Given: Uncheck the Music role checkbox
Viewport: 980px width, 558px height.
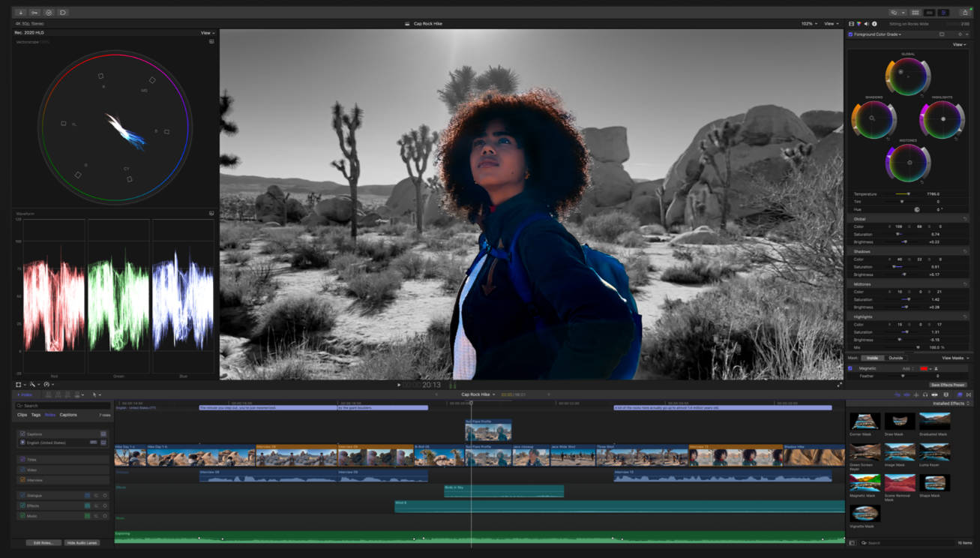Looking at the screenshot, I should point(22,516).
